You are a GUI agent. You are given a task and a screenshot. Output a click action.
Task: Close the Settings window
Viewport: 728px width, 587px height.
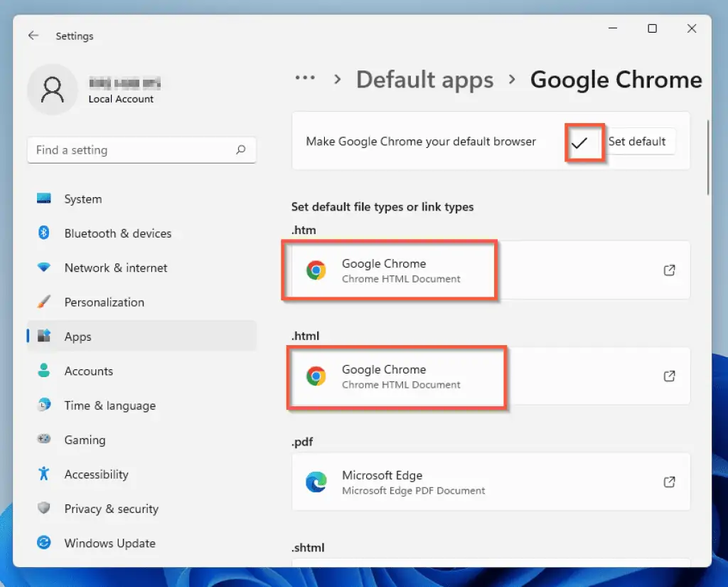[692, 28]
